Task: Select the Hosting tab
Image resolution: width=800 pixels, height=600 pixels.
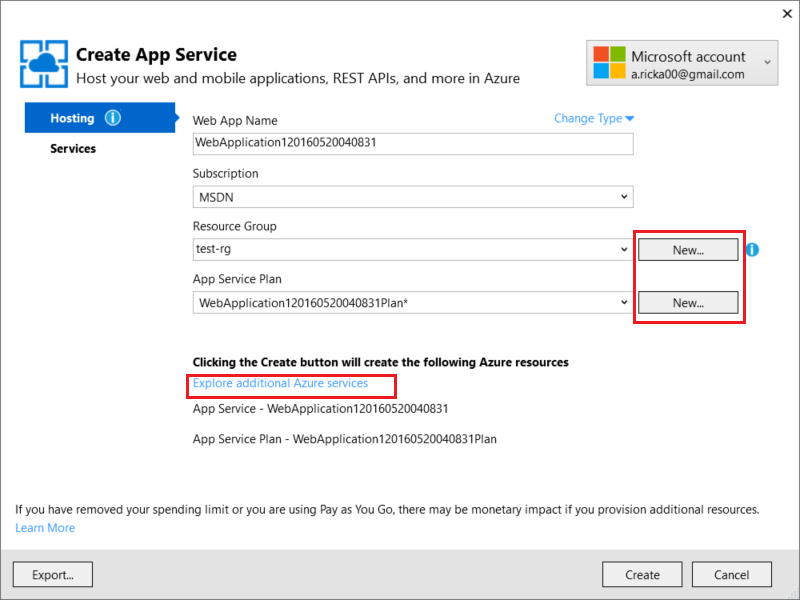Action: click(100, 118)
